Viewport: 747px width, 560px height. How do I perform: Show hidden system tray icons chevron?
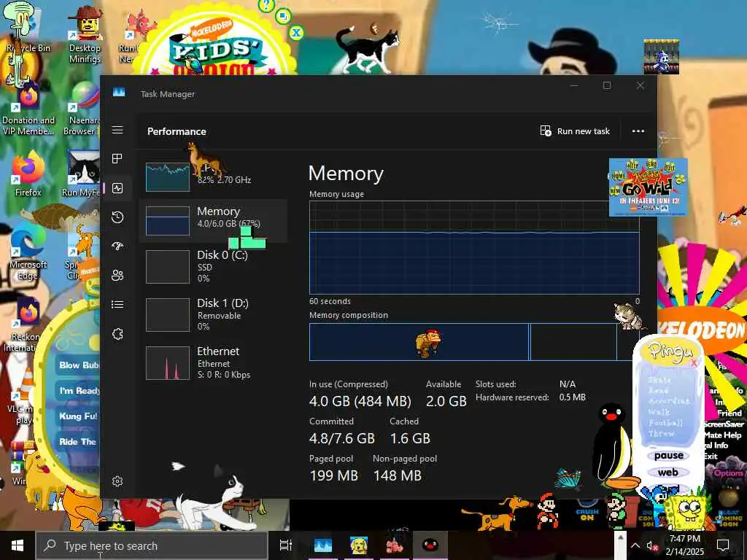(635, 545)
